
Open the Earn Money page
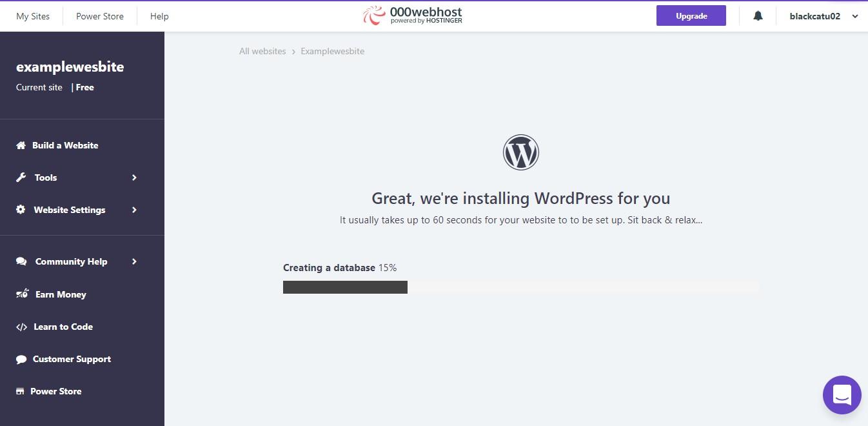pos(61,294)
